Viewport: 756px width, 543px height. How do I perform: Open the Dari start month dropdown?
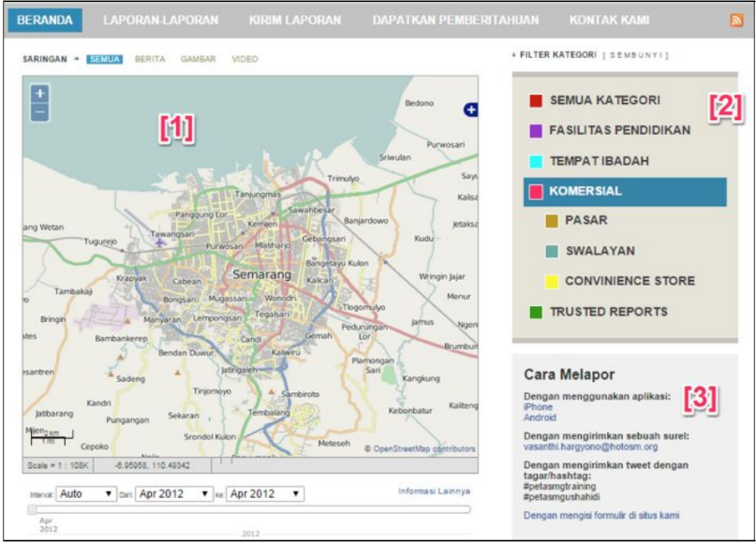174,493
